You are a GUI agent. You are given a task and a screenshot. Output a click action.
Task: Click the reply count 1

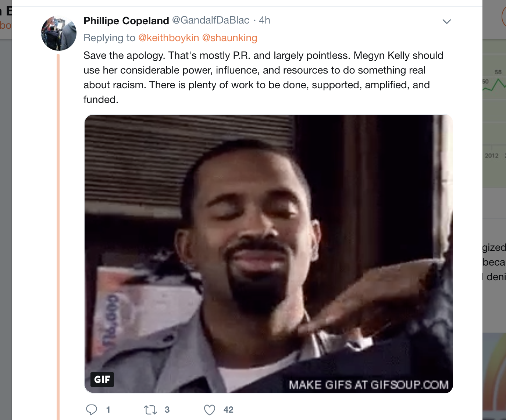108,410
